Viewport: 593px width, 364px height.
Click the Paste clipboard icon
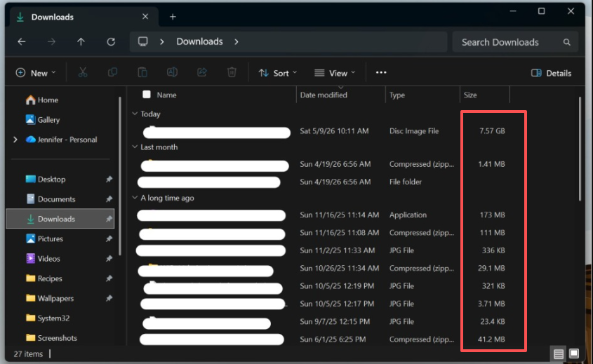pos(142,72)
